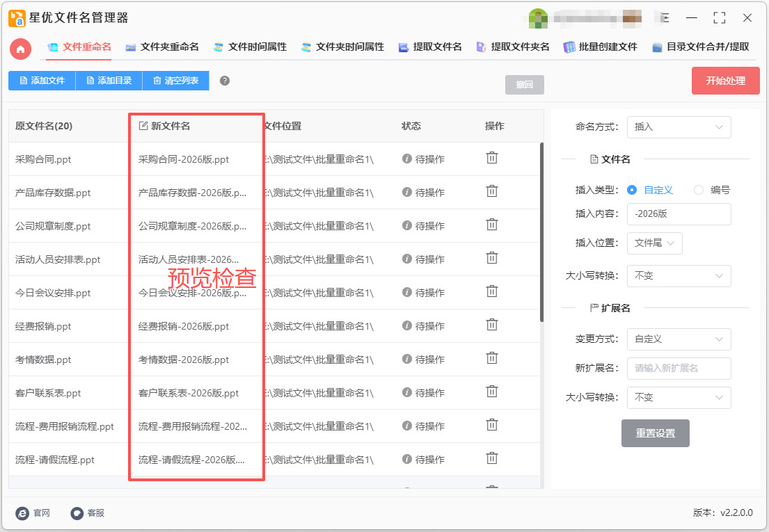This screenshot has height=532, width=769.
Task: Remove 今日会议安排.ppt via trash icon
Action: point(492,291)
